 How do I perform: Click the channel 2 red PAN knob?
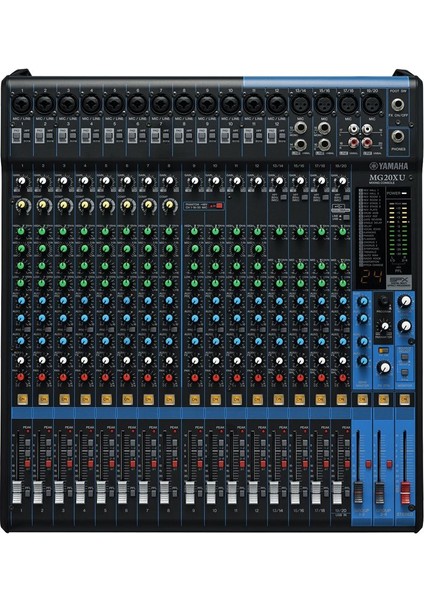pos(42,377)
